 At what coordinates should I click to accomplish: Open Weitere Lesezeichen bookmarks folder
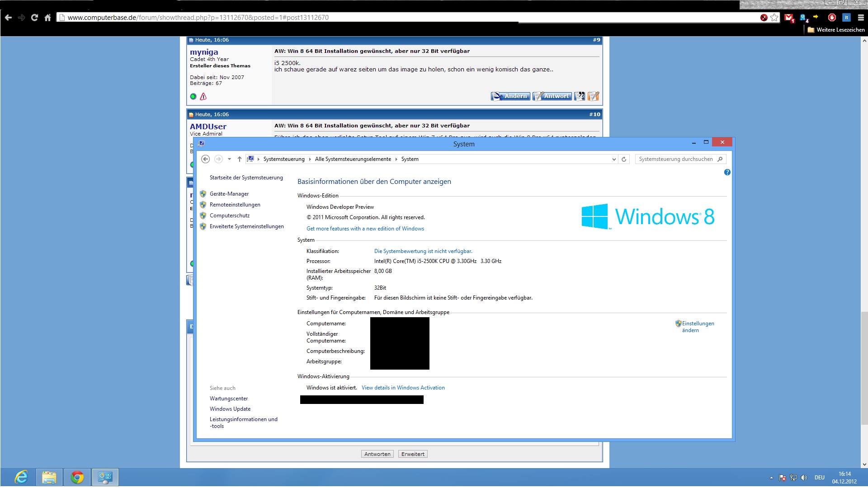coord(836,30)
